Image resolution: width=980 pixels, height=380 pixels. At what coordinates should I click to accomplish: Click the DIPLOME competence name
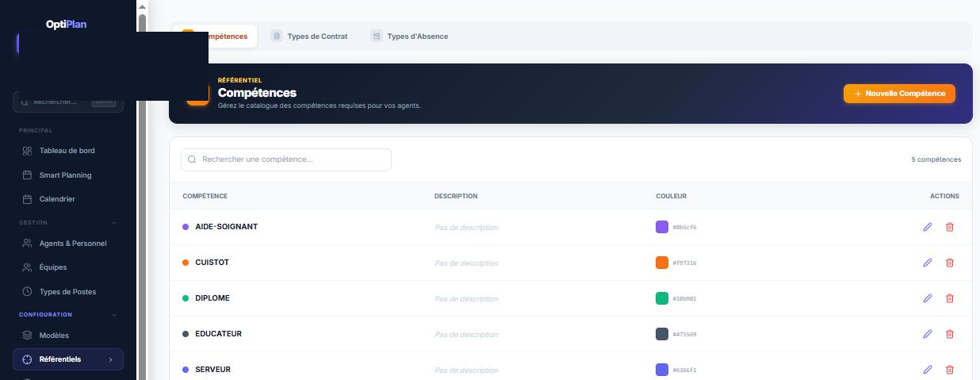[x=212, y=298]
